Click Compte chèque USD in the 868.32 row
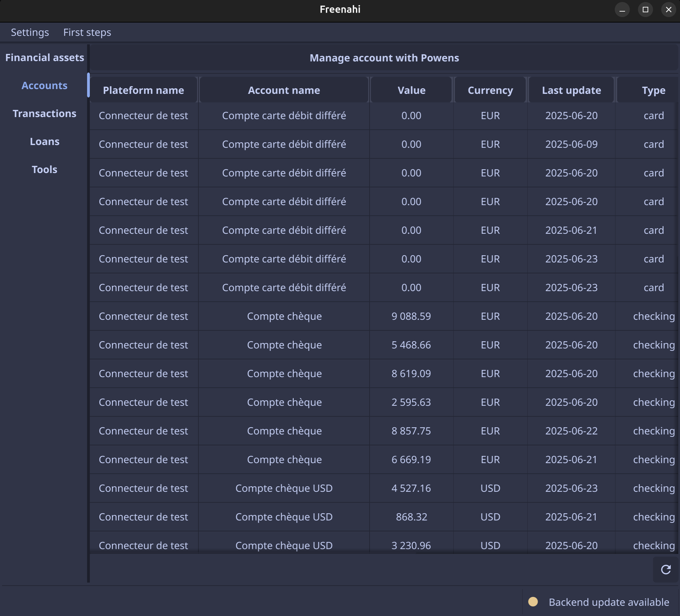The image size is (680, 616). coord(284,517)
